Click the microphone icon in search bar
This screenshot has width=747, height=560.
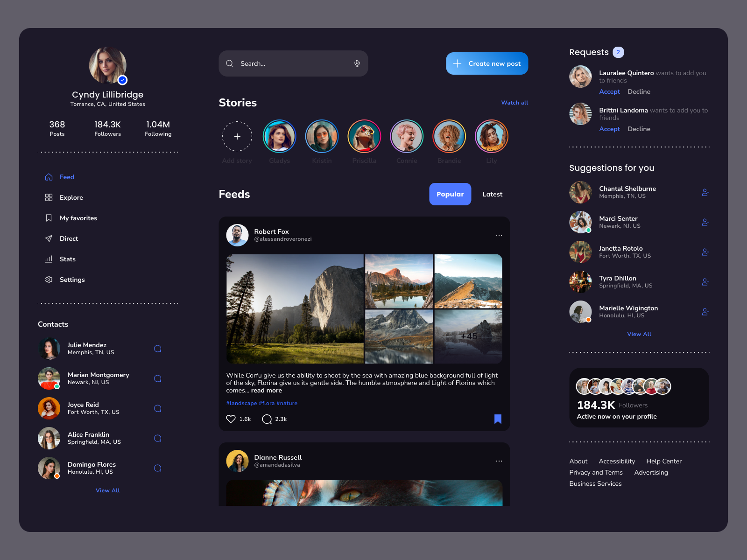357,63
